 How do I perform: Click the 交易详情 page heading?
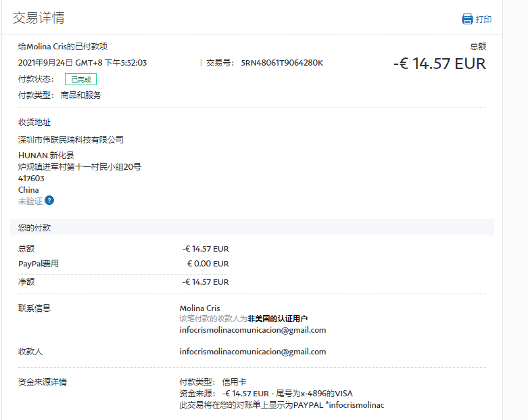point(39,18)
